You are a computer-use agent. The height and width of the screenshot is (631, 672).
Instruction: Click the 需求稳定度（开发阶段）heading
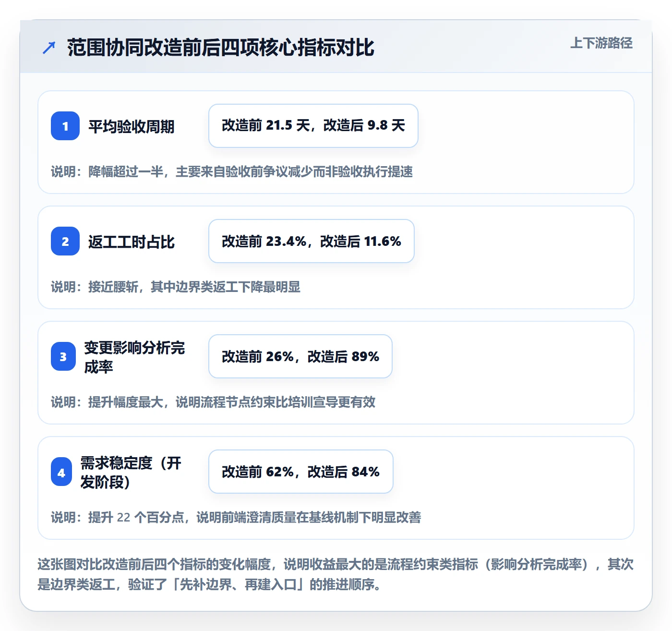point(131,473)
